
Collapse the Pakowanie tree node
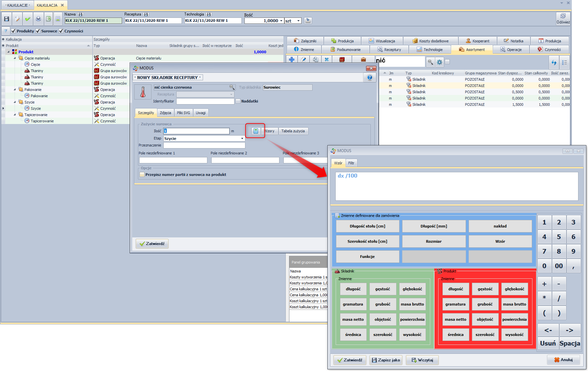[15, 90]
